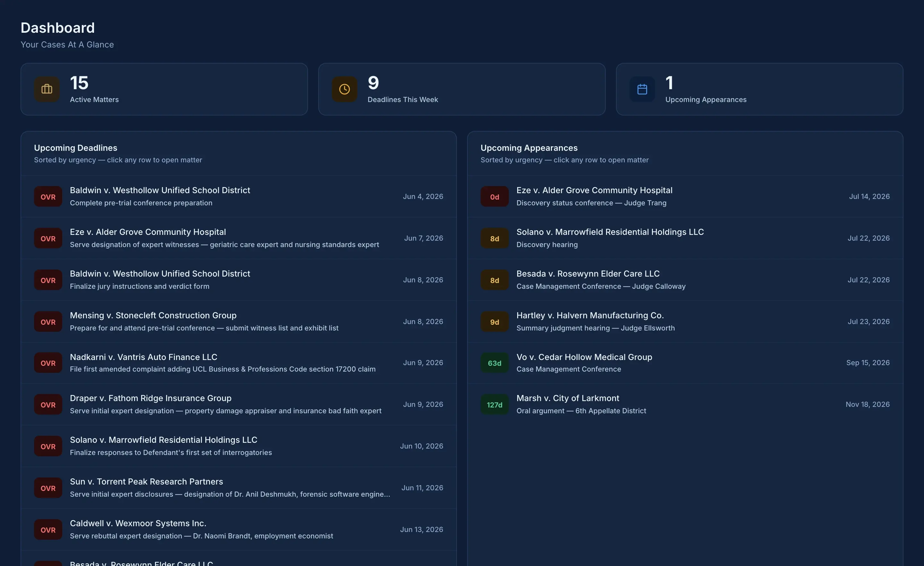Open the 'Discovery hearing' appearance
This screenshot has width=924, height=566.
685,238
